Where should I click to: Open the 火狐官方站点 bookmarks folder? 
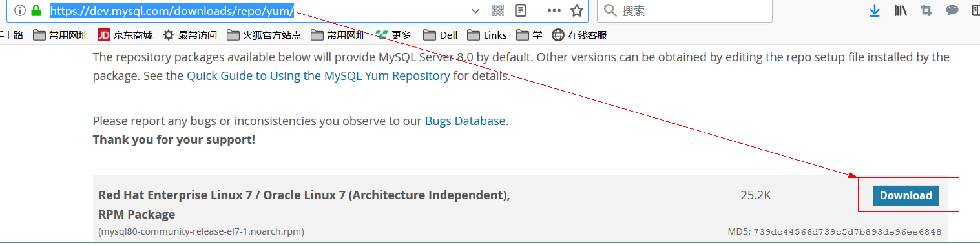264,35
